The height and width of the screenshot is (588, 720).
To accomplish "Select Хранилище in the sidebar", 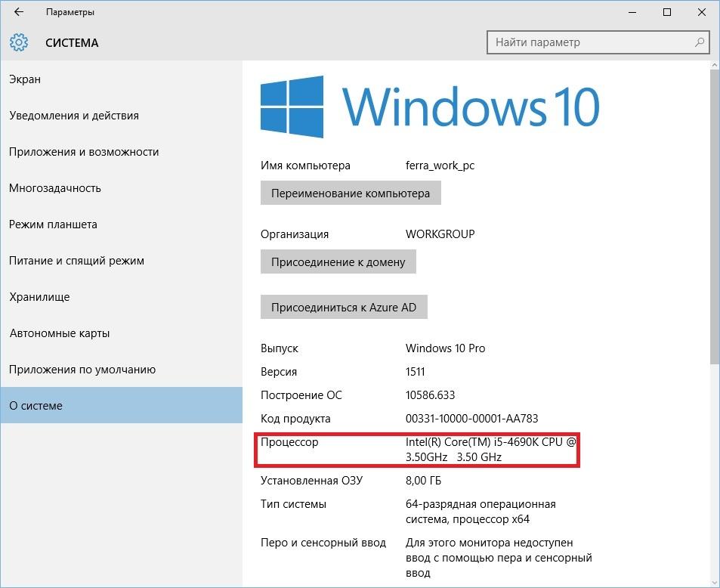I will tap(39, 297).
